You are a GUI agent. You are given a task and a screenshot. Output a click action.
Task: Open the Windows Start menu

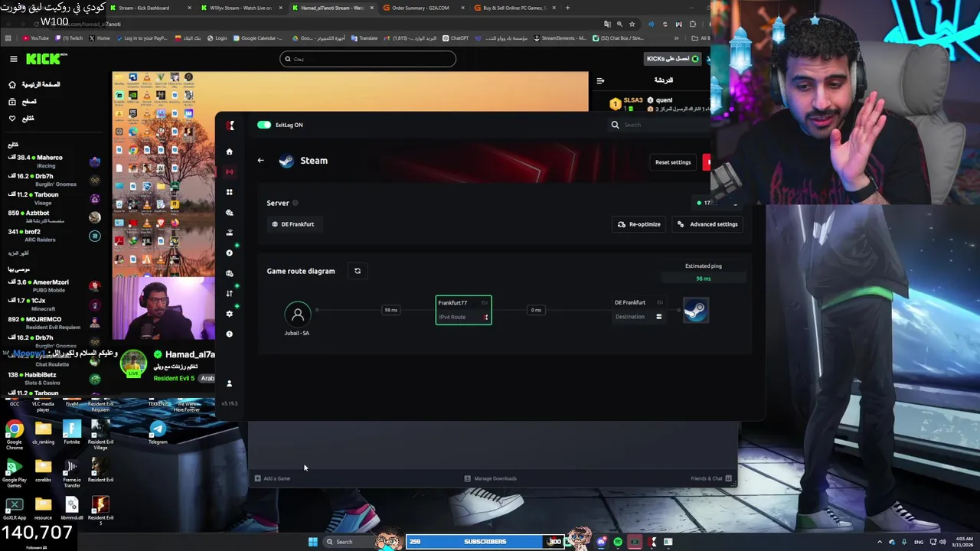point(312,542)
